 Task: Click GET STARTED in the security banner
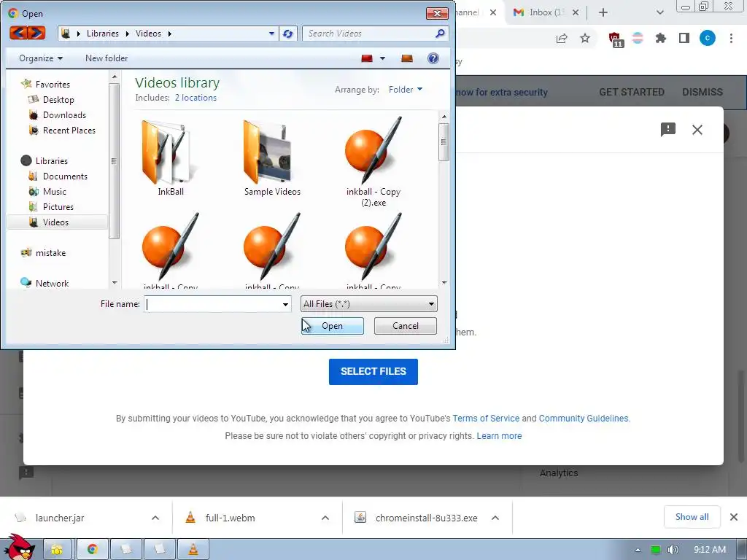point(632,92)
